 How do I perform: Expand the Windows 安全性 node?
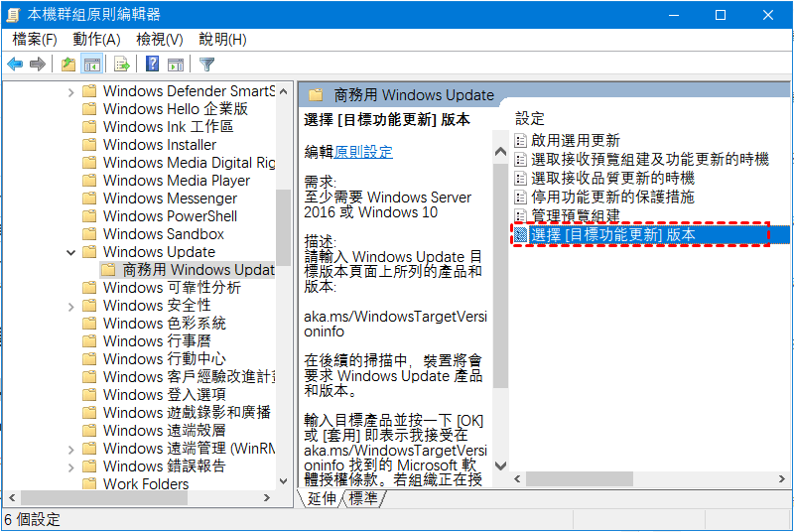(x=70, y=307)
